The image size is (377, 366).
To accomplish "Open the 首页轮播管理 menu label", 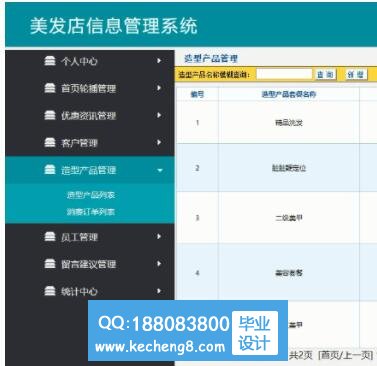I will [x=88, y=88].
